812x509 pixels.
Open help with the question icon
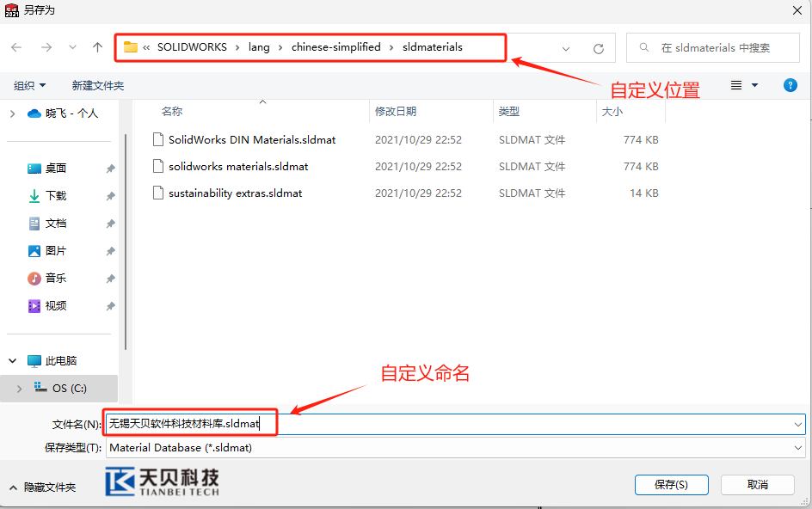790,85
